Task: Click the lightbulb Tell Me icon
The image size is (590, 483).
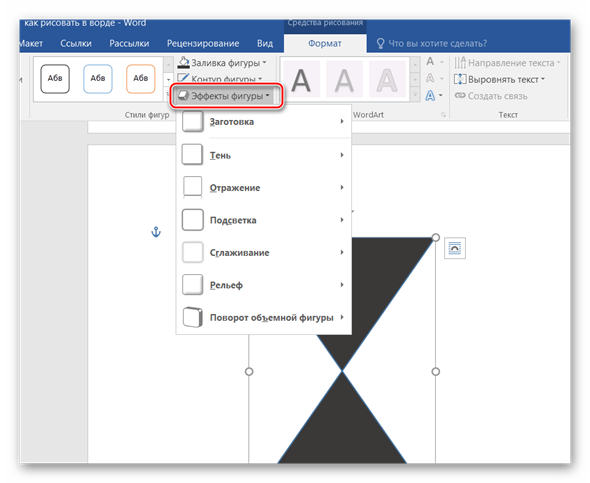Action: 380,43
